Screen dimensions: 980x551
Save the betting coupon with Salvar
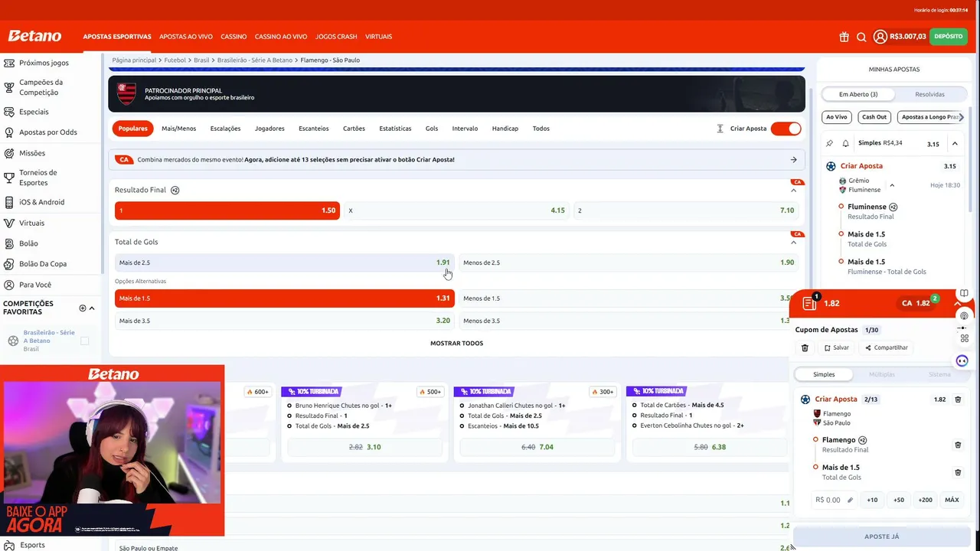click(837, 347)
